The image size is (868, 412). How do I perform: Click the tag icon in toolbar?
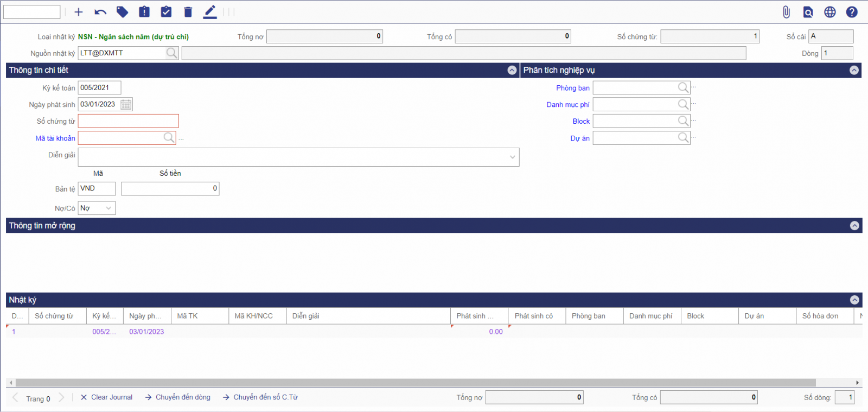(x=123, y=12)
